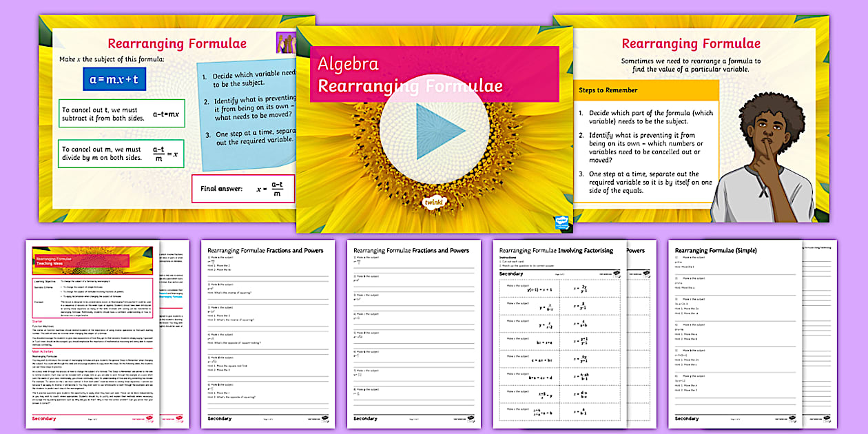The width and height of the screenshot is (868, 434).
Task: Click the blue twinkl badge on the title slide
Action: click(562, 221)
